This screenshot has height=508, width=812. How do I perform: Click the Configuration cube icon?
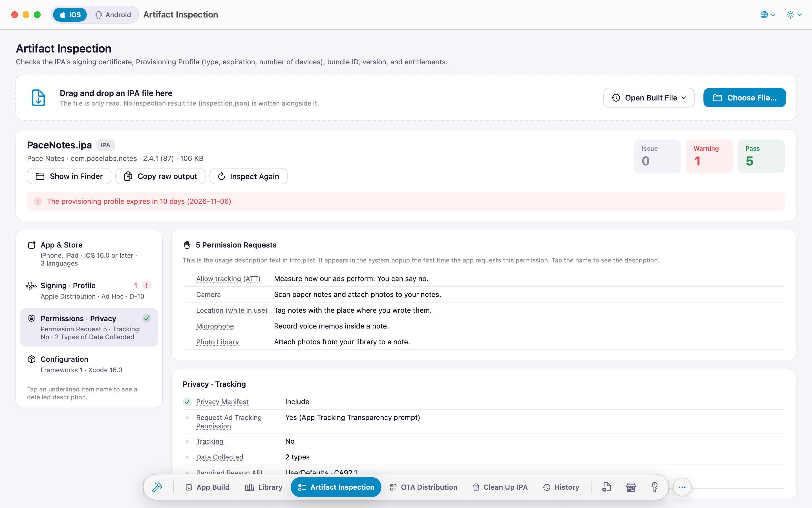pyautogui.click(x=32, y=359)
